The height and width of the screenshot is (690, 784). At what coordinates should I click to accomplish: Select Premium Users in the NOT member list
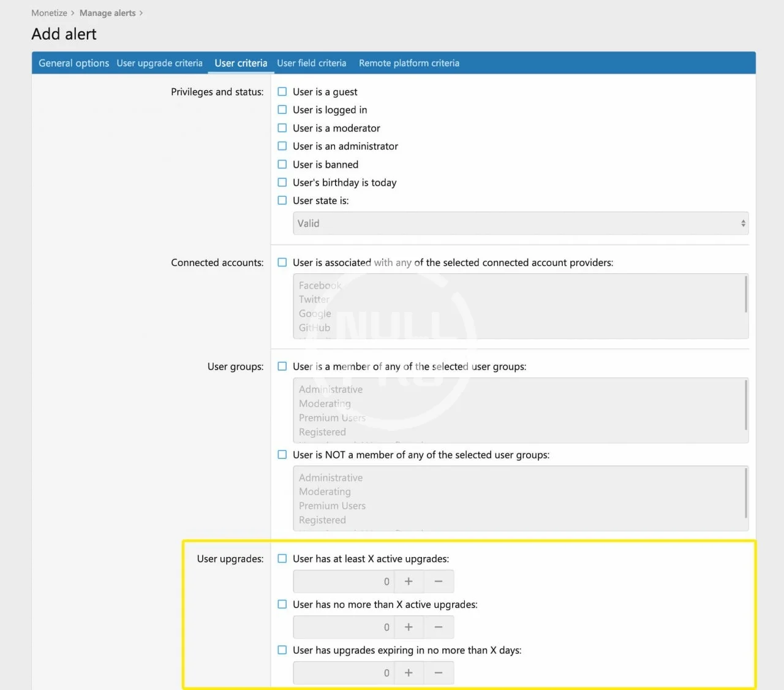[x=332, y=506]
